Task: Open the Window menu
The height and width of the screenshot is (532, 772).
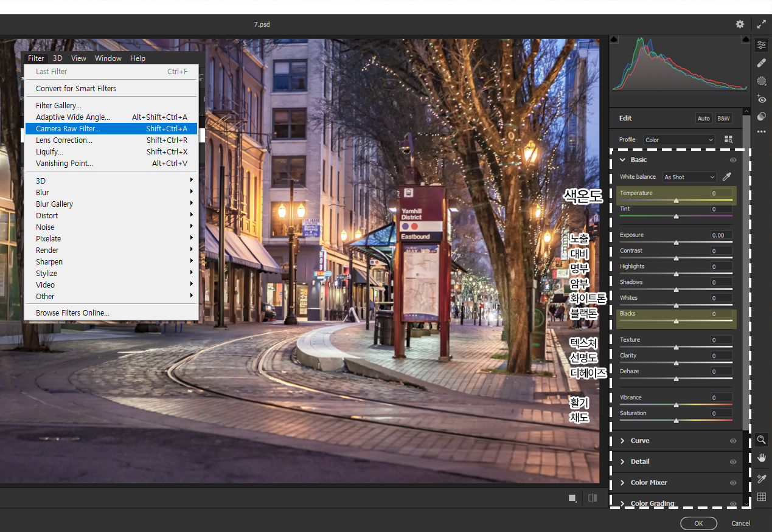Action: tap(108, 58)
